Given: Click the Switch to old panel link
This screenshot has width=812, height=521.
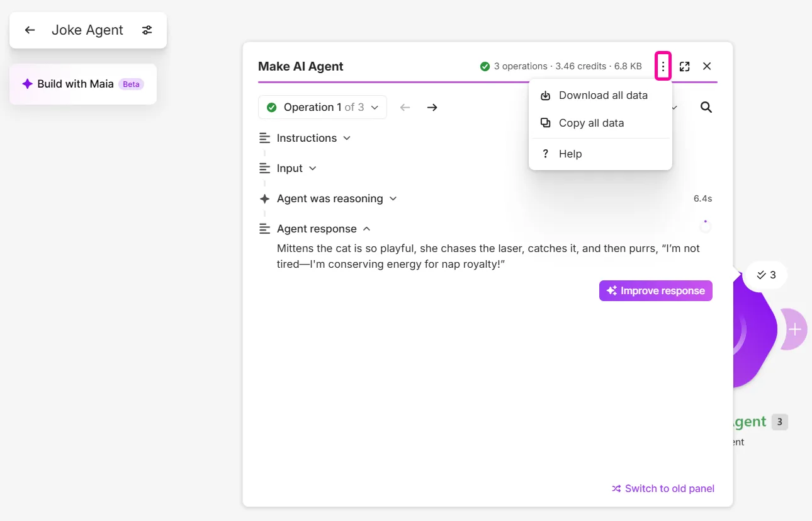Looking at the screenshot, I should [663, 489].
